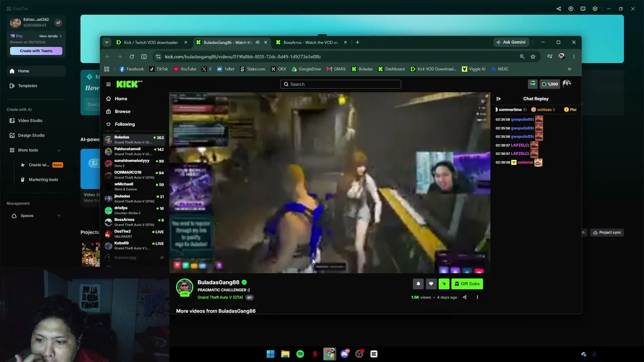644x362 pixels.
Task: Open Spotify from the taskbar
Action: click(300, 354)
